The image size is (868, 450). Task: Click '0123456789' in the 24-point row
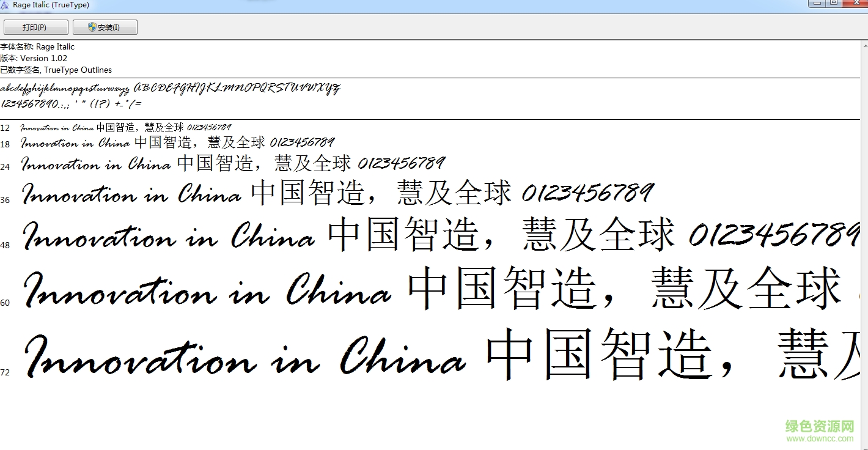coord(401,163)
